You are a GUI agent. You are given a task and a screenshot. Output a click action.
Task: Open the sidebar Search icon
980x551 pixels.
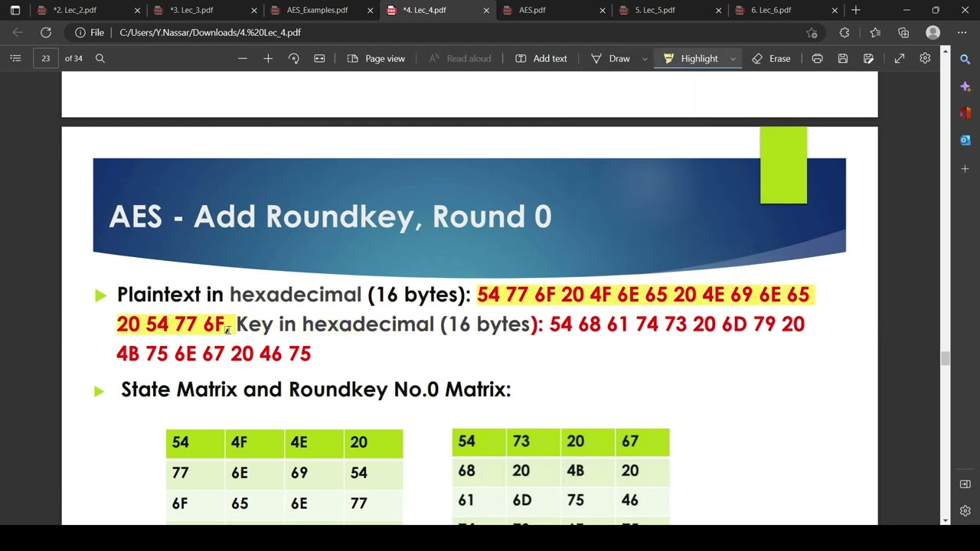pos(965,59)
